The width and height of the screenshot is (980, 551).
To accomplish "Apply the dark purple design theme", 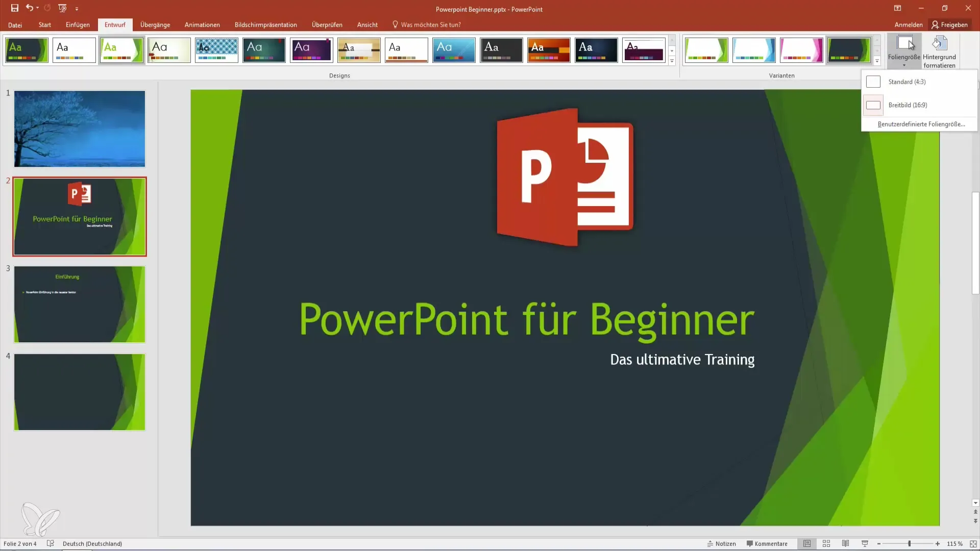I will click(311, 50).
